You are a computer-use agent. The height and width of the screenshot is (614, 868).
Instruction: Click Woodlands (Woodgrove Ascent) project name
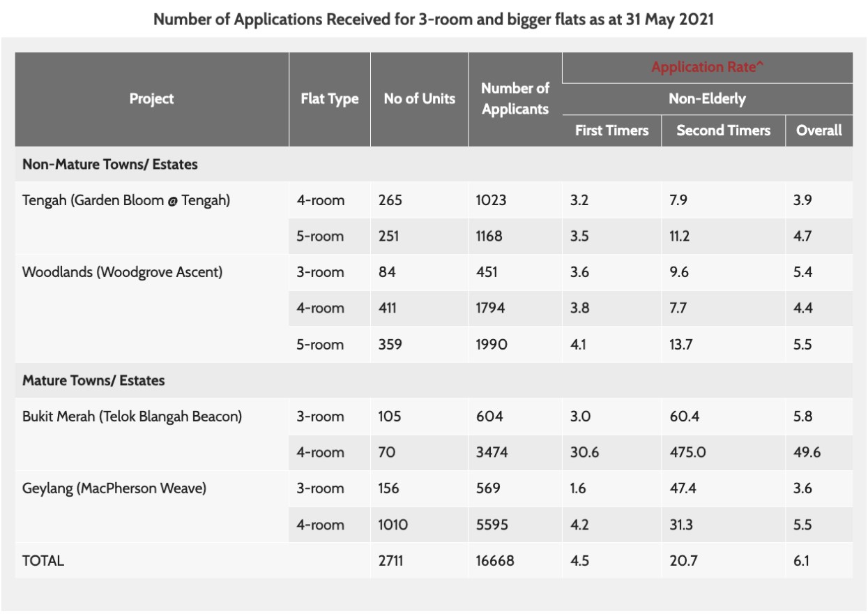(x=123, y=272)
